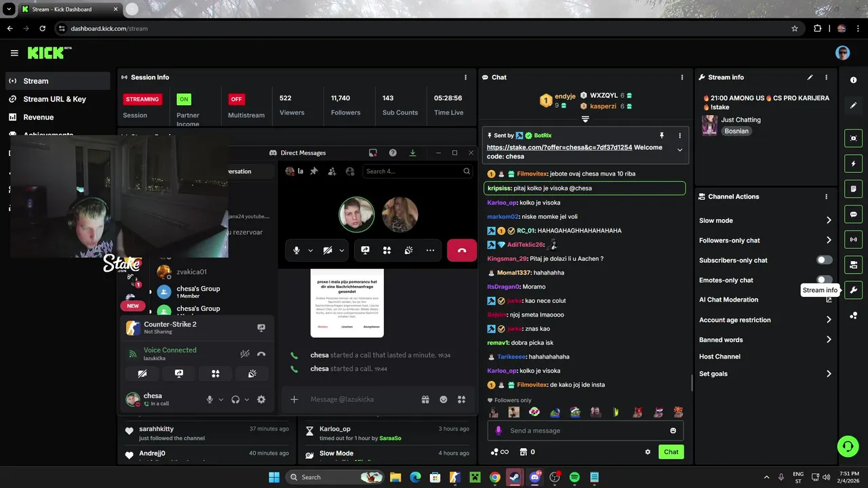Open AI Chat Moderation

pyautogui.click(x=728, y=300)
